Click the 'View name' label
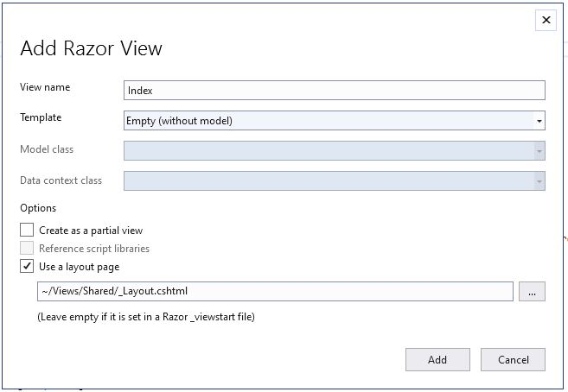The image size is (568, 392). click(x=45, y=87)
